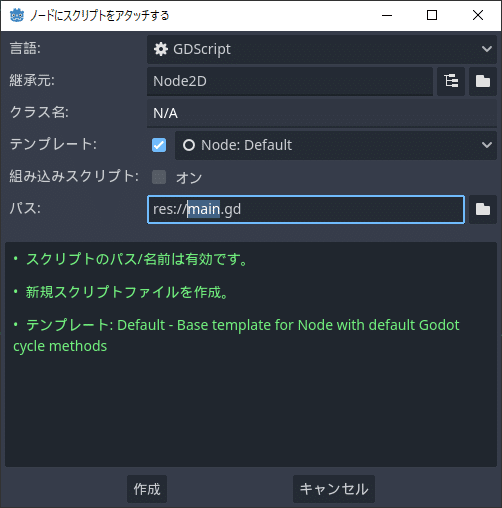Click the クラス名: label
The width and height of the screenshot is (502, 508).
pos(39,112)
